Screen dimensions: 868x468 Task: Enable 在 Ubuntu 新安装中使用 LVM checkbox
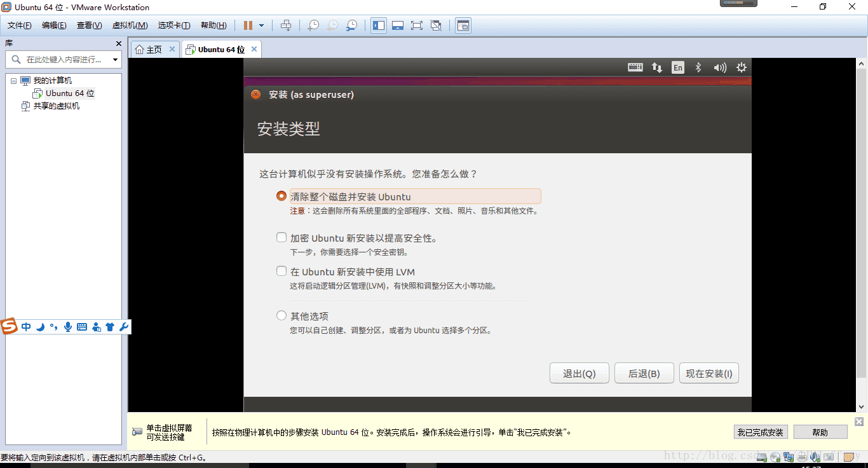(x=281, y=271)
